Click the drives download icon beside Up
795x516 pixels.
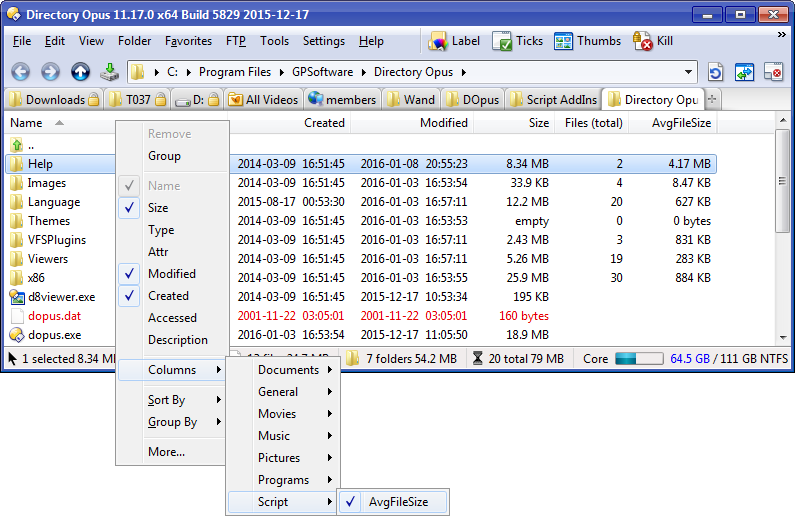coord(109,72)
